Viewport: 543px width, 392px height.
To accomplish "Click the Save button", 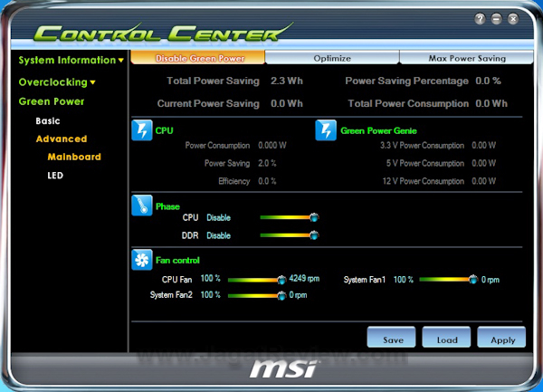I will tap(391, 337).
